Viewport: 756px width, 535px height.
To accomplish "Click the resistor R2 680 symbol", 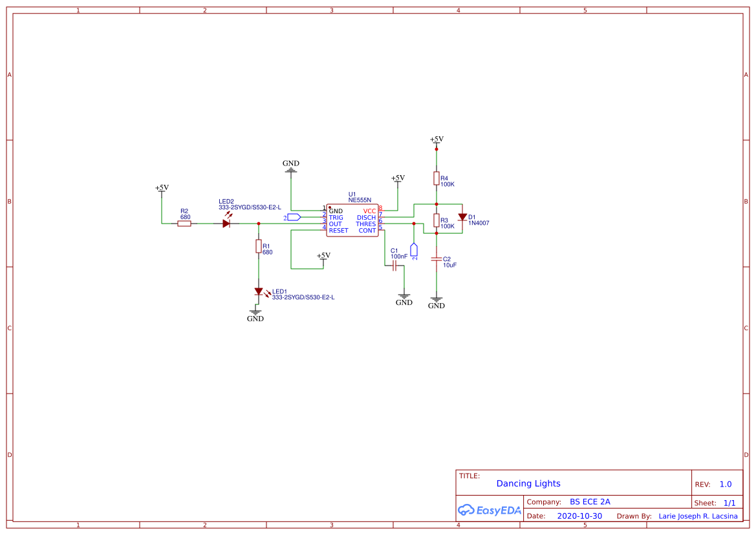I will [184, 222].
